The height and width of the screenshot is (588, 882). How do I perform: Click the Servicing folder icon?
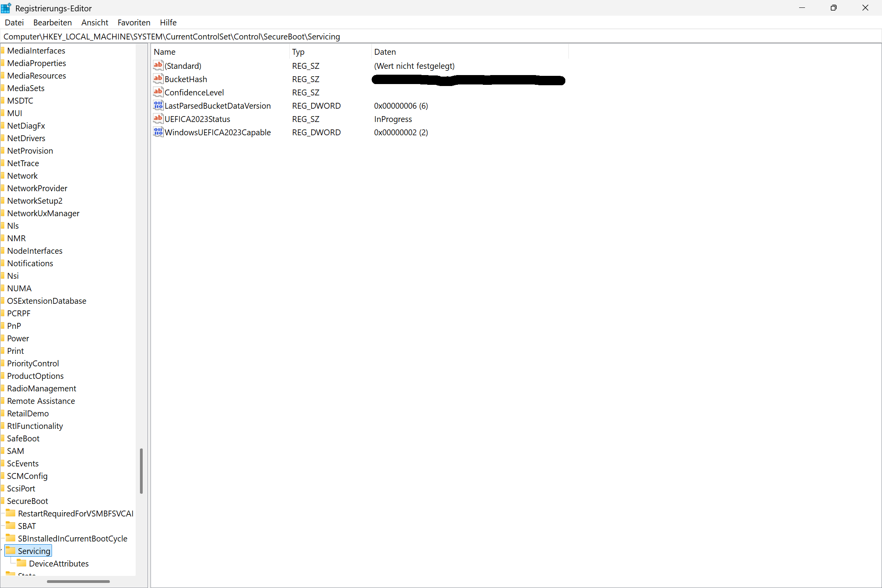coord(11,551)
